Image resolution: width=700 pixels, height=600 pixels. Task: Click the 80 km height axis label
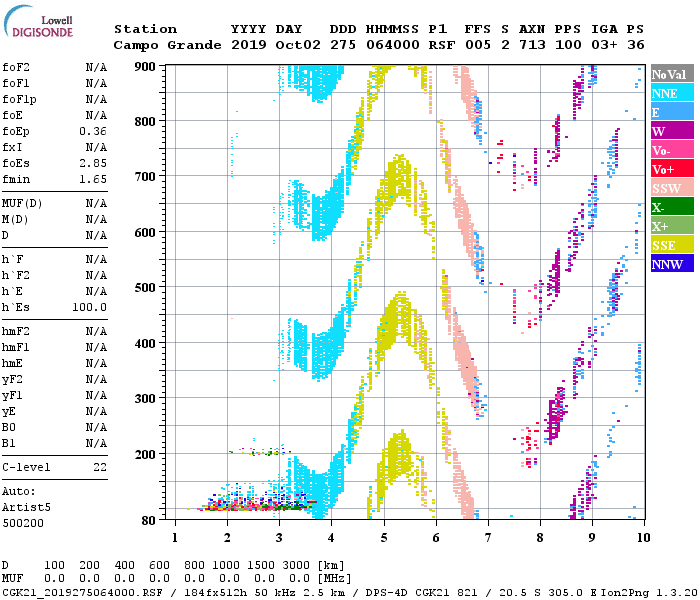[148, 521]
